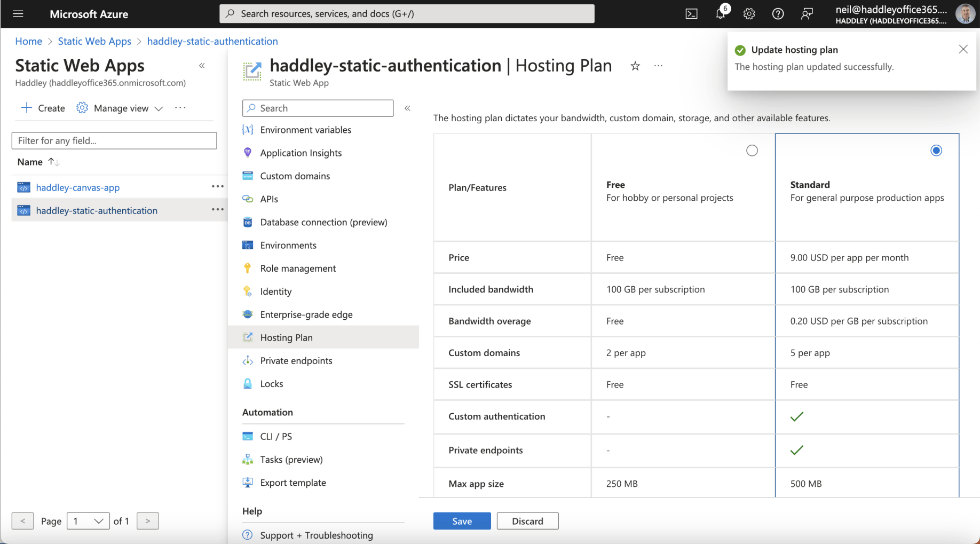This screenshot has width=980, height=544.
Task: Open the notifications bell
Action: tap(720, 14)
